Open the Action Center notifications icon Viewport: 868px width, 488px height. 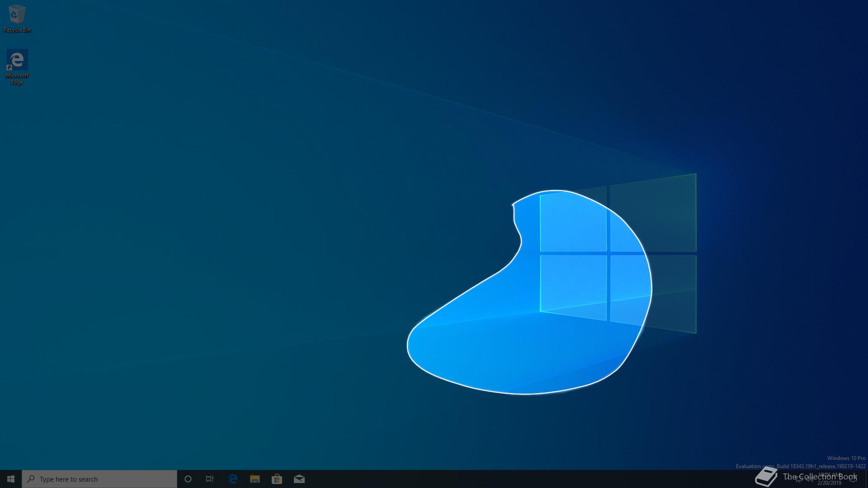tap(853, 479)
